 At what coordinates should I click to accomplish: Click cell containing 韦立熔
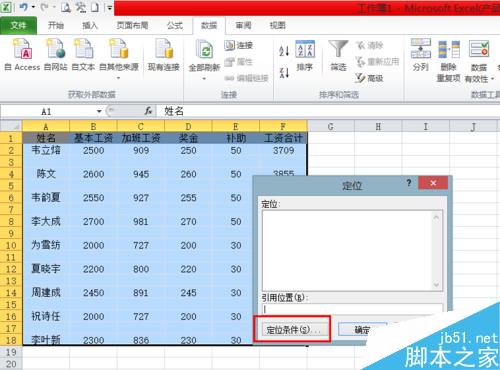pyautogui.click(x=46, y=150)
